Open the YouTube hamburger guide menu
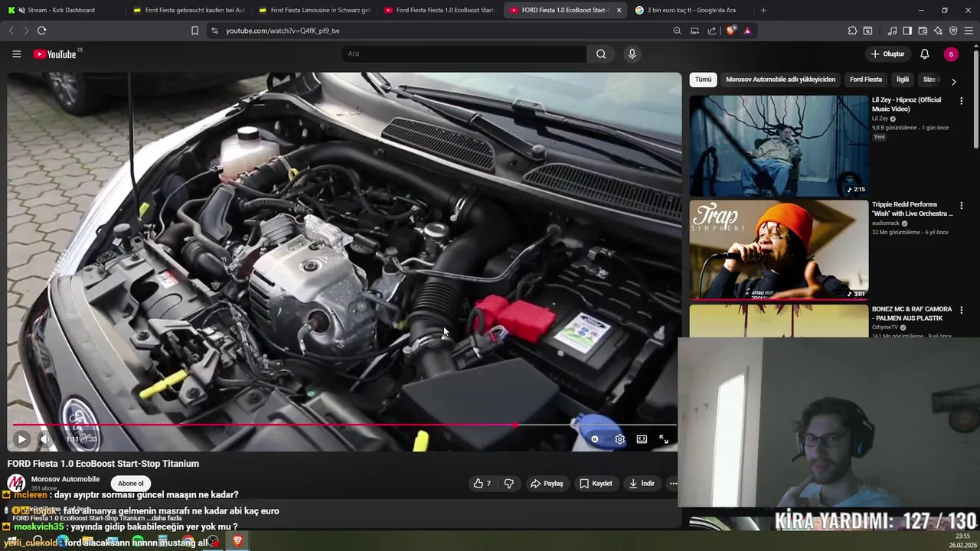The width and height of the screenshot is (980, 551). 16,54
